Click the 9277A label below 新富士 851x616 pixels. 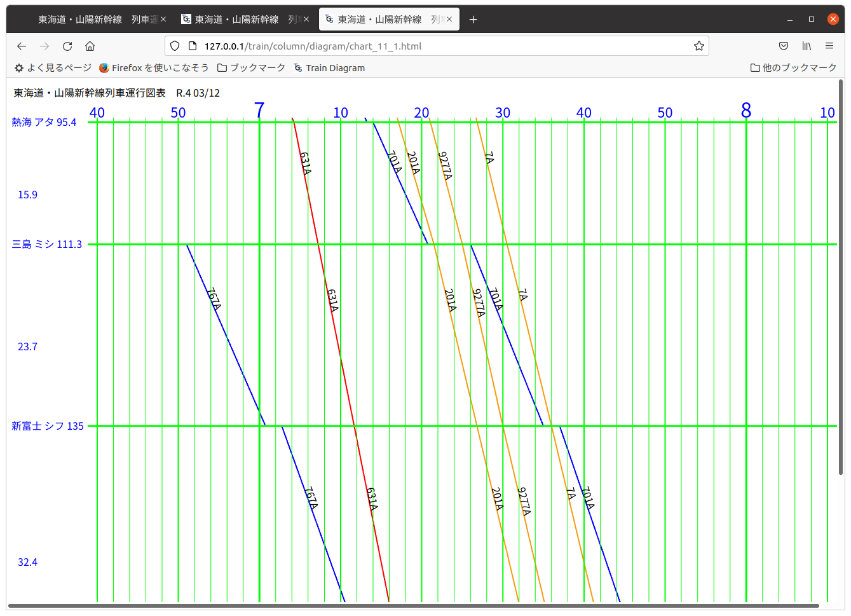(524, 502)
